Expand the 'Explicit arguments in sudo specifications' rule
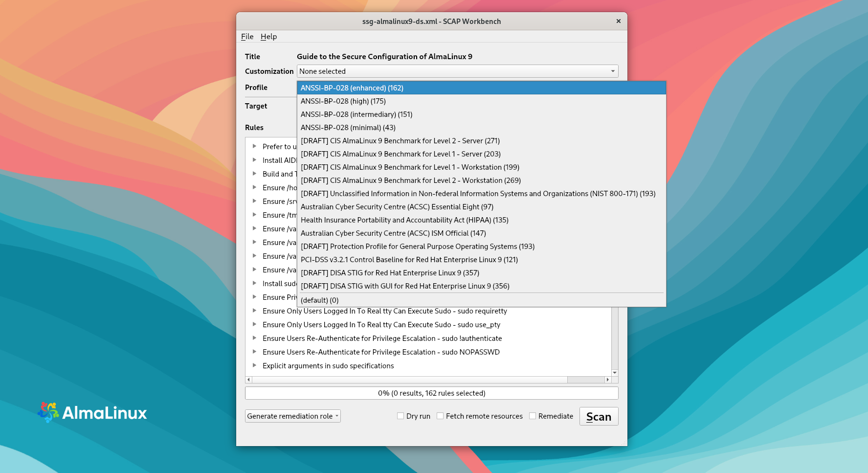 tap(254, 365)
